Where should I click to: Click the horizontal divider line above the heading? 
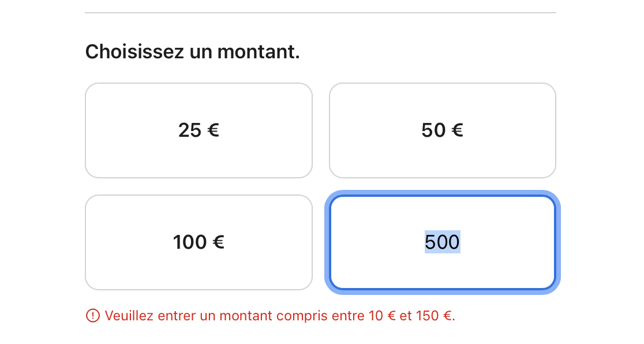pyautogui.click(x=320, y=13)
